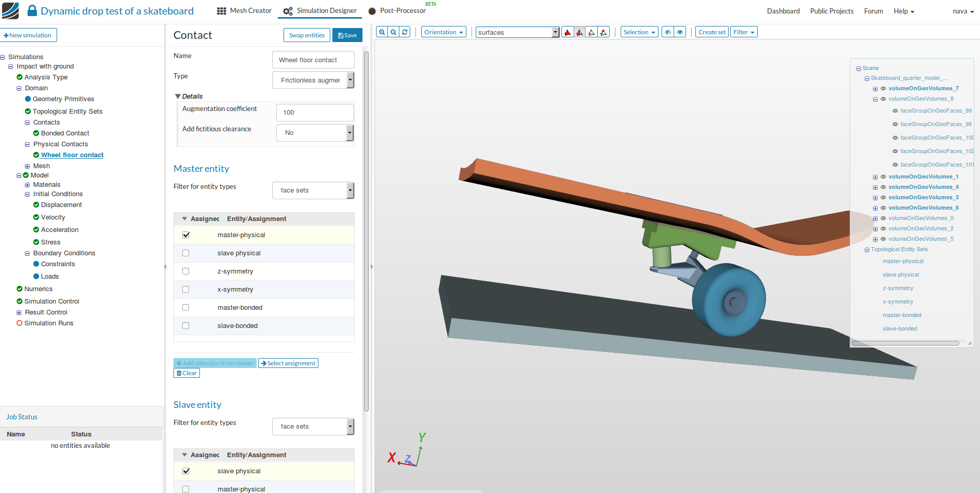Click the green check beside Simulation Control
980x493 pixels.
pyautogui.click(x=19, y=302)
